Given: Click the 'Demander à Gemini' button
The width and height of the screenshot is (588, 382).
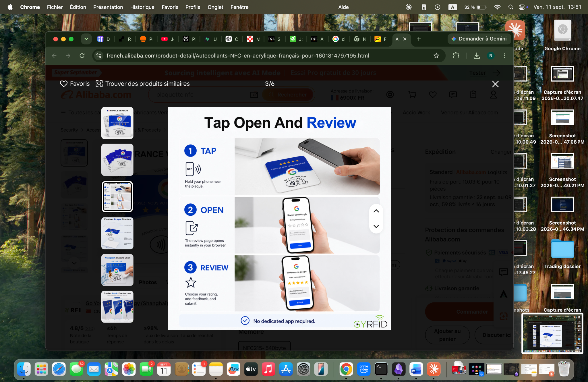Looking at the screenshot, I should (x=479, y=39).
